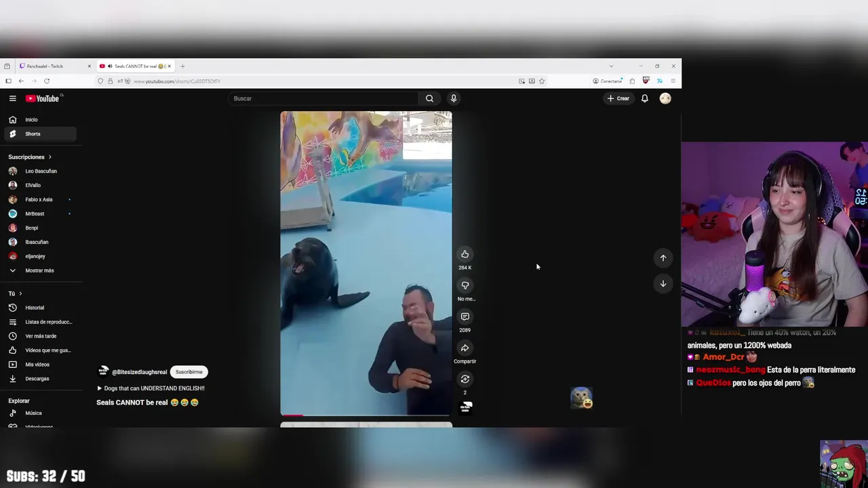
Task: Click the Conectarse account button
Action: click(x=607, y=81)
